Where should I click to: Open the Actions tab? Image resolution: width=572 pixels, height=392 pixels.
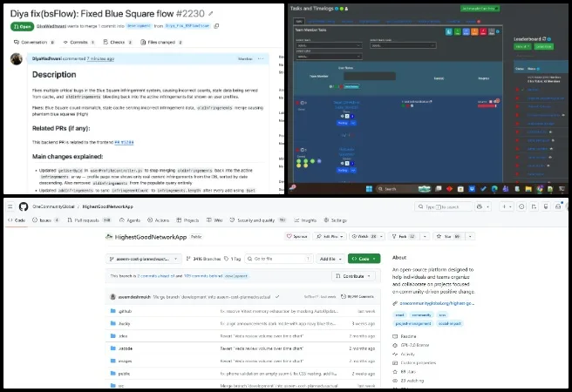(x=158, y=220)
